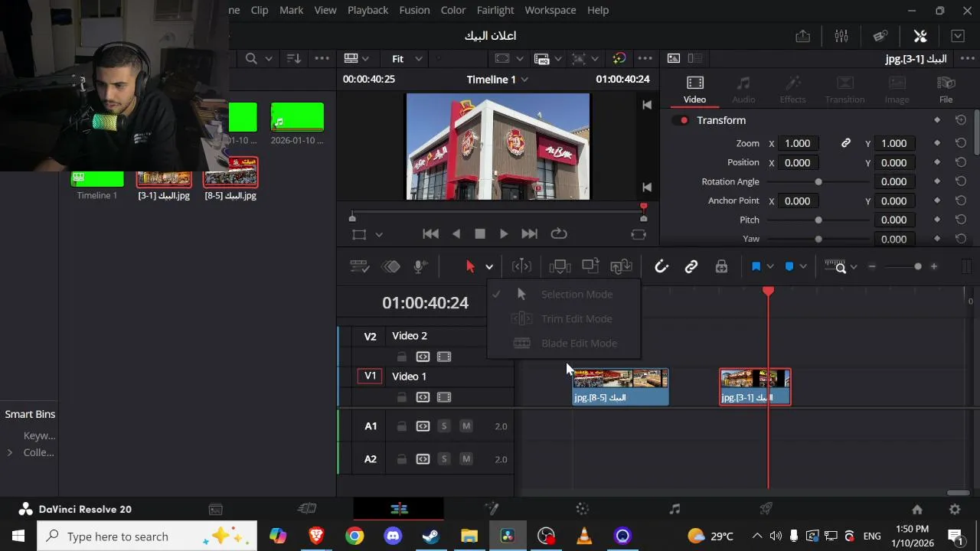Screen dimensions: 980x551
Task: Lock the Video 2 track
Action: [x=401, y=357]
